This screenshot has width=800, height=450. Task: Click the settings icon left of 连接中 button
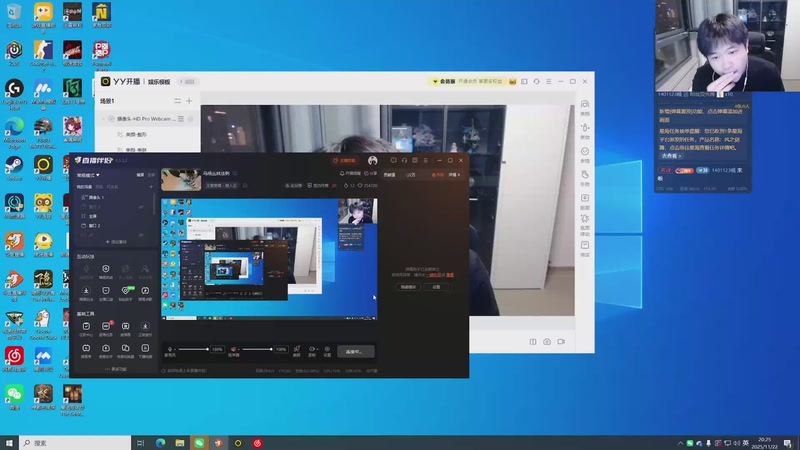tap(327, 351)
